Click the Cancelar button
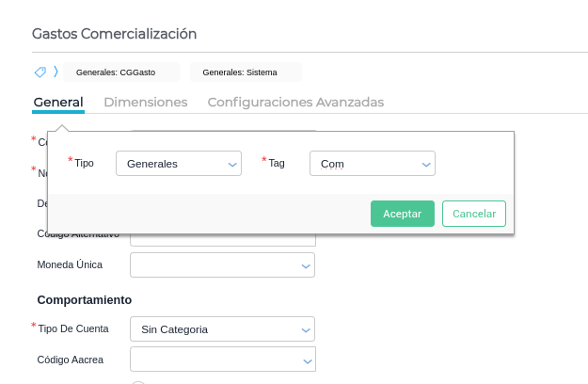Image resolution: width=588 pixels, height=384 pixels. pos(474,214)
